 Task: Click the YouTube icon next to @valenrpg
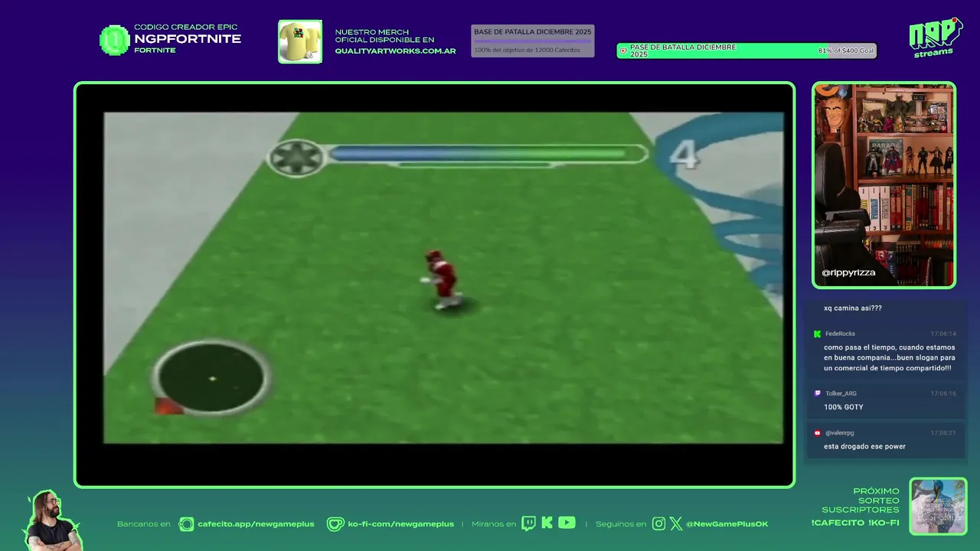click(817, 433)
